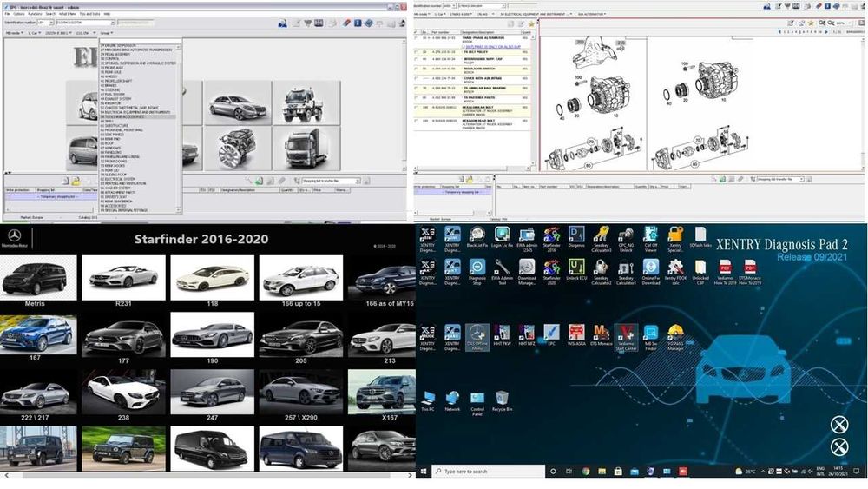Select the R231 model thumbnail in Starfinder
This screenshot has width=868, height=489.
pyautogui.click(x=123, y=277)
